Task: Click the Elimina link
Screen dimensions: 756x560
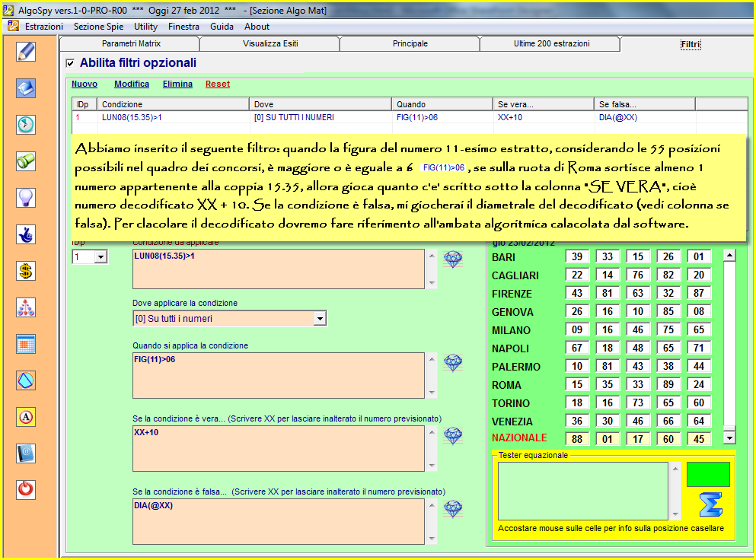Action: (x=177, y=84)
